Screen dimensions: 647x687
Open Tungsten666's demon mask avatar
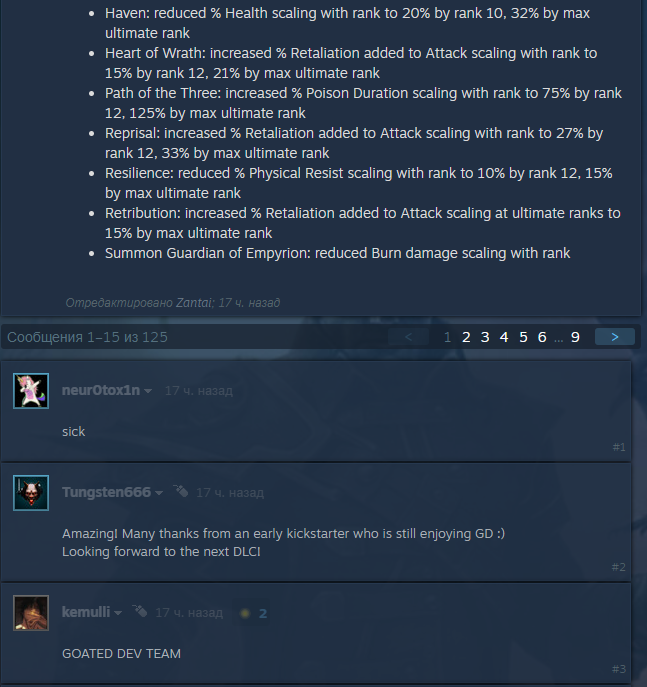click(x=31, y=492)
